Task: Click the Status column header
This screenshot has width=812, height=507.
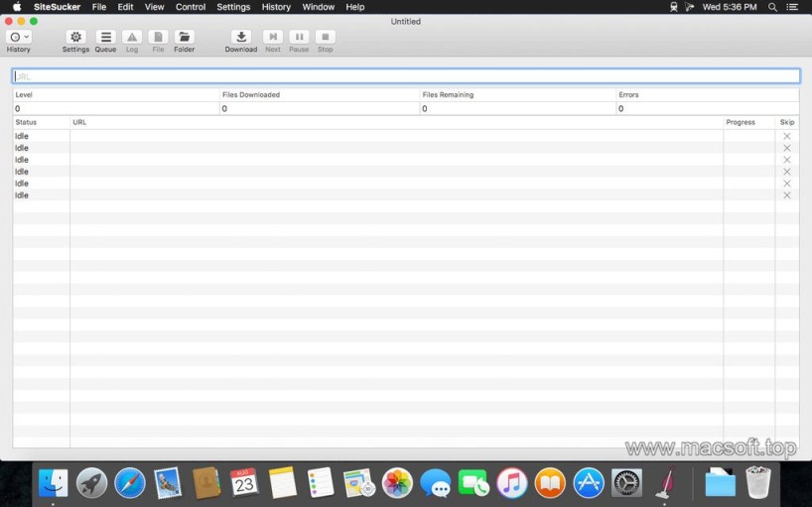Action: click(27, 122)
